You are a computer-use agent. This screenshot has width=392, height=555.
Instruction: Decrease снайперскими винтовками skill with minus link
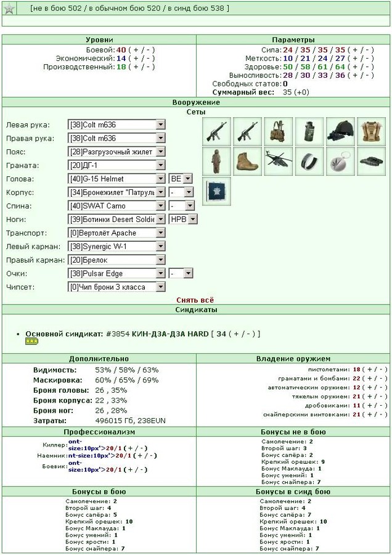(x=381, y=414)
